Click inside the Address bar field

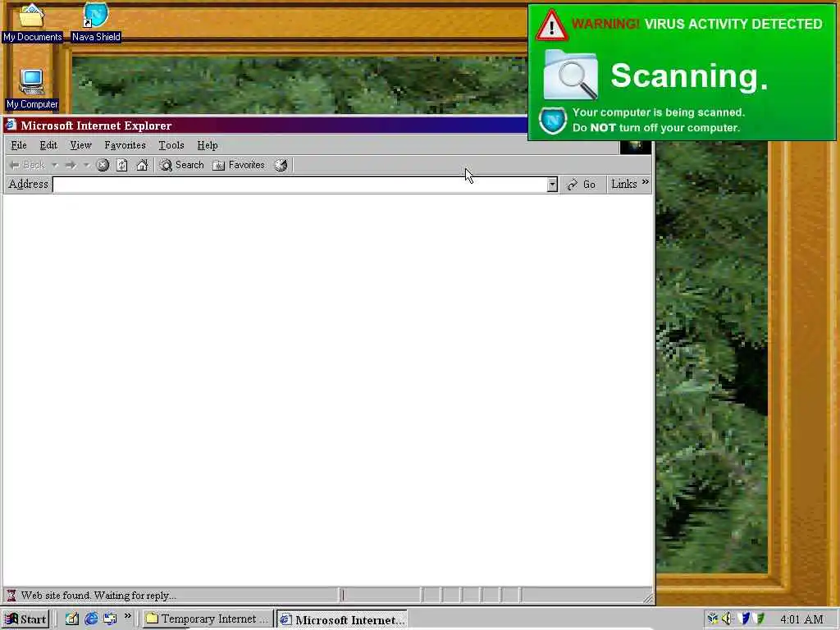(300, 185)
